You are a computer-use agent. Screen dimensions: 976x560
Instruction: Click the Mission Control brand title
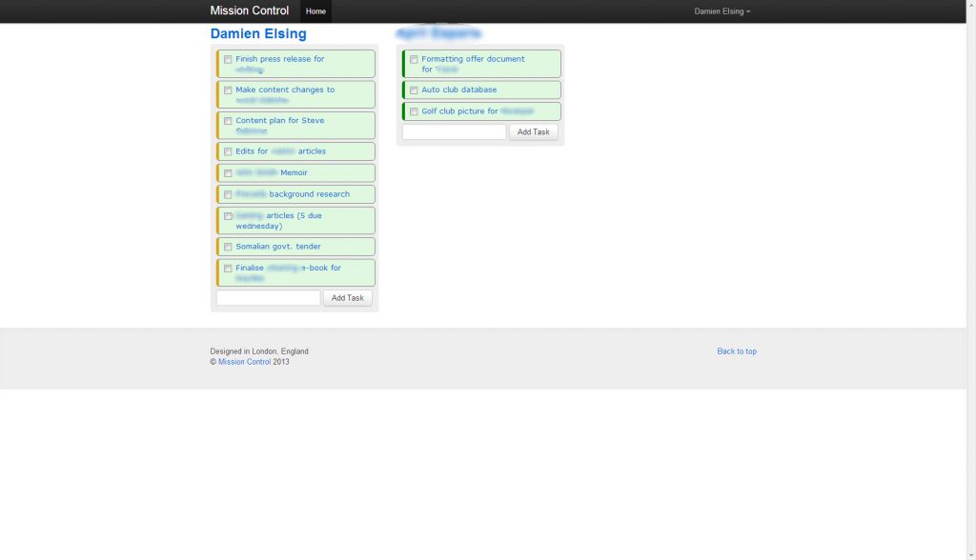click(249, 11)
